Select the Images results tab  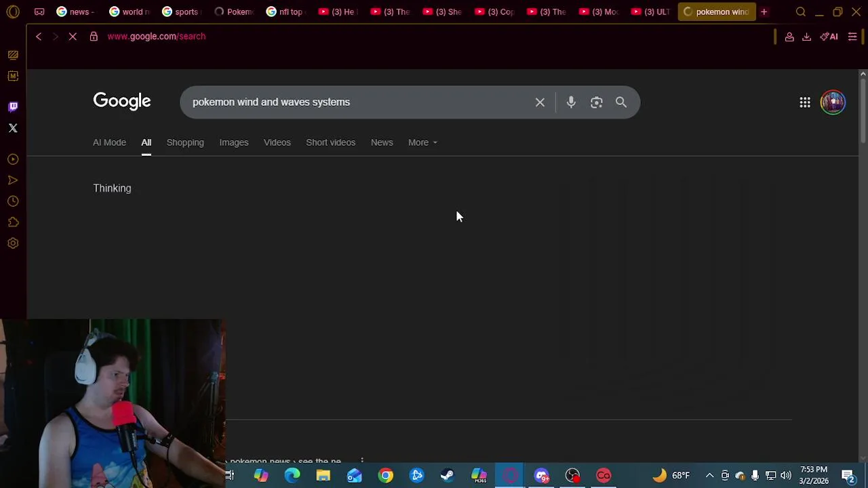(234, 142)
